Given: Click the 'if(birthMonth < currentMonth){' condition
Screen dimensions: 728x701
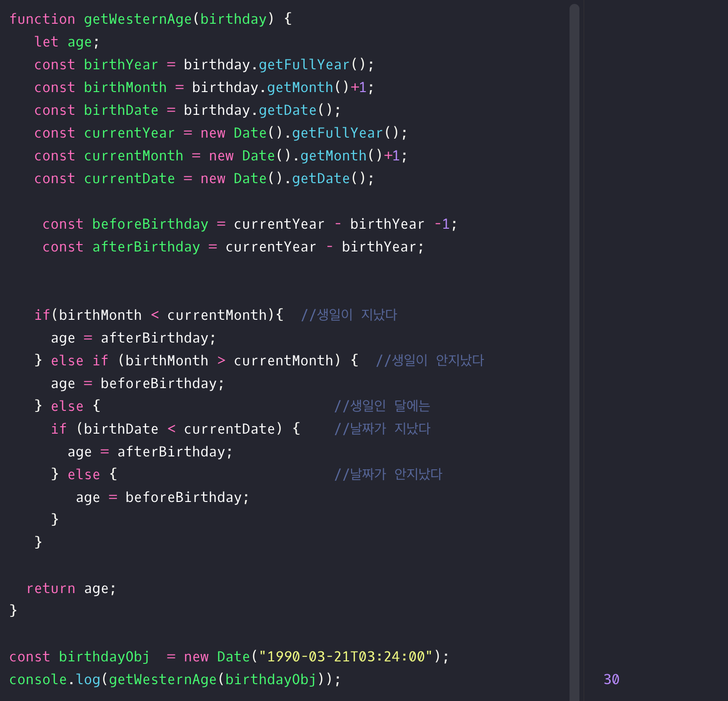Looking at the screenshot, I should pyautogui.click(x=159, y=315).
